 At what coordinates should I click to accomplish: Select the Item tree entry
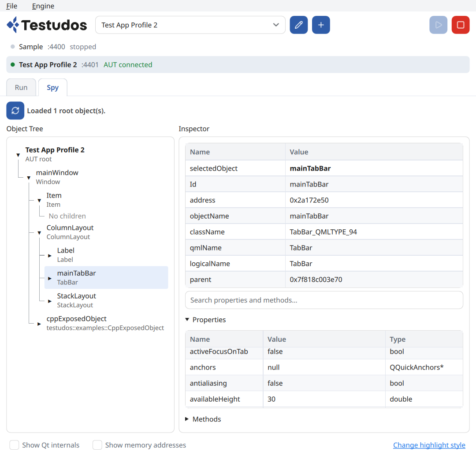point(54,200)
